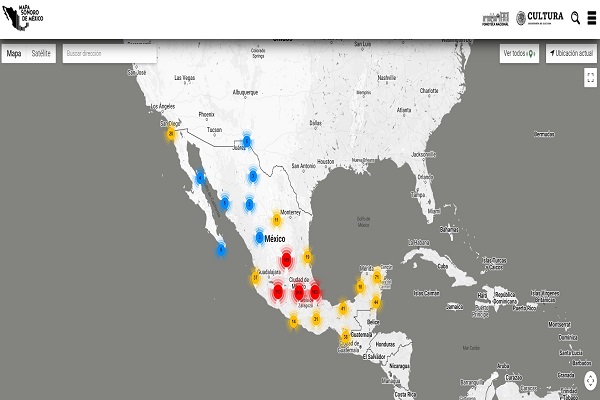The image size is (600, 400).
Task: Click the Ubicación actual button
Action: point(571,53)
